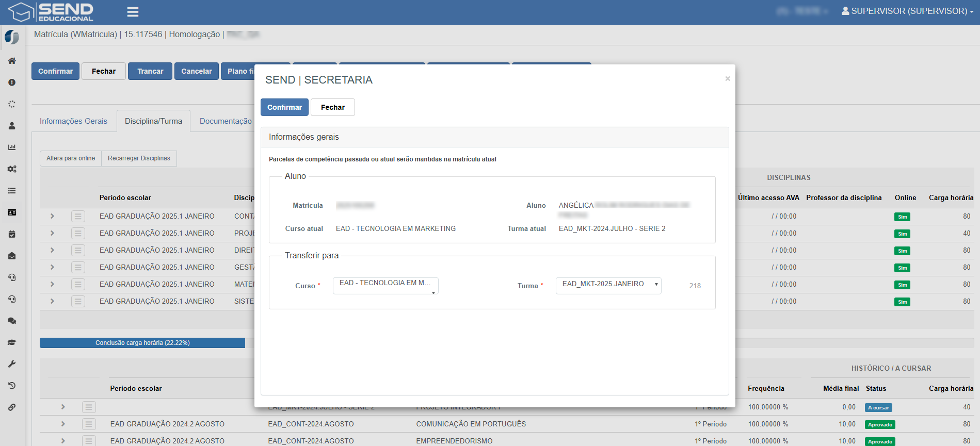Open the wrench tools sidebar icon
Screen dimensions: 980x446
(12, 364)
